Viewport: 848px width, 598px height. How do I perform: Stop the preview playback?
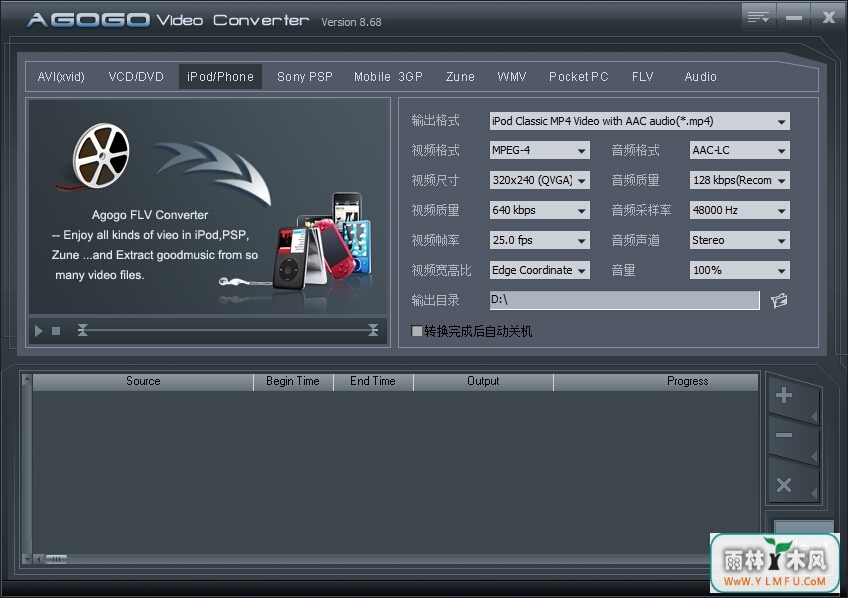tap(56, 331)
